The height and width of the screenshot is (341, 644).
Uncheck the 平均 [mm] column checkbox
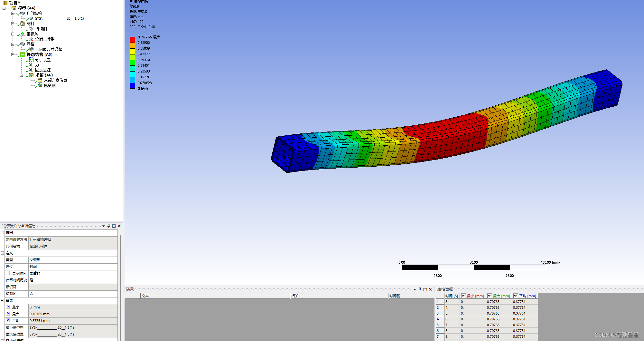click(x=515, y=296)
